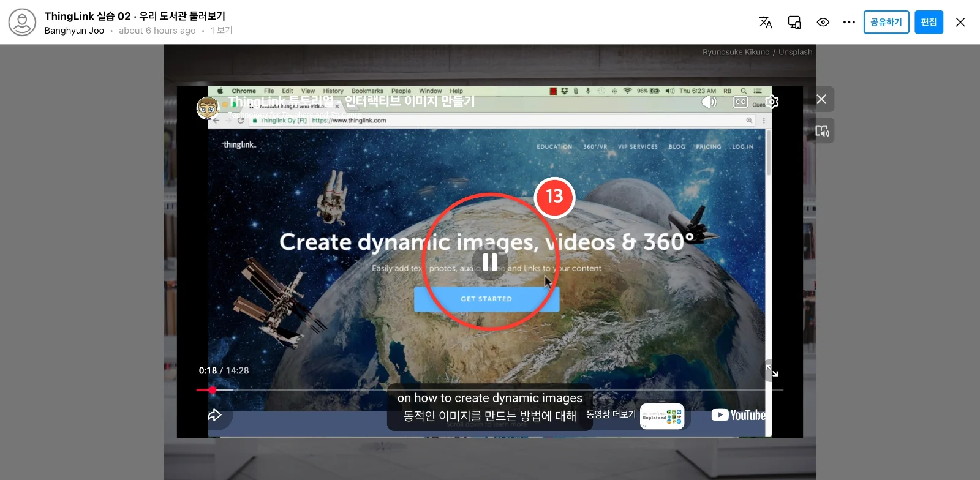Open the suggested video thumbnail
The height and width of the screenshot is (480, 980).
pos(662,416)
